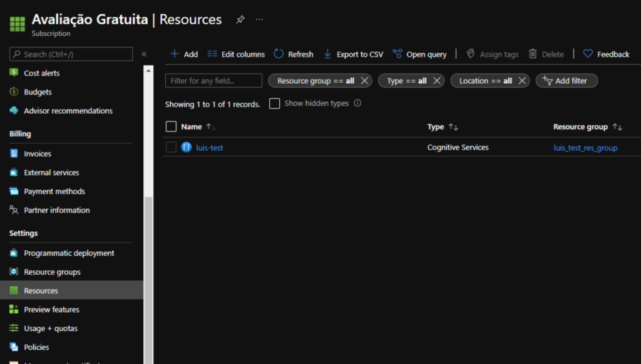Open query in Resource Graph explorer

419,54
